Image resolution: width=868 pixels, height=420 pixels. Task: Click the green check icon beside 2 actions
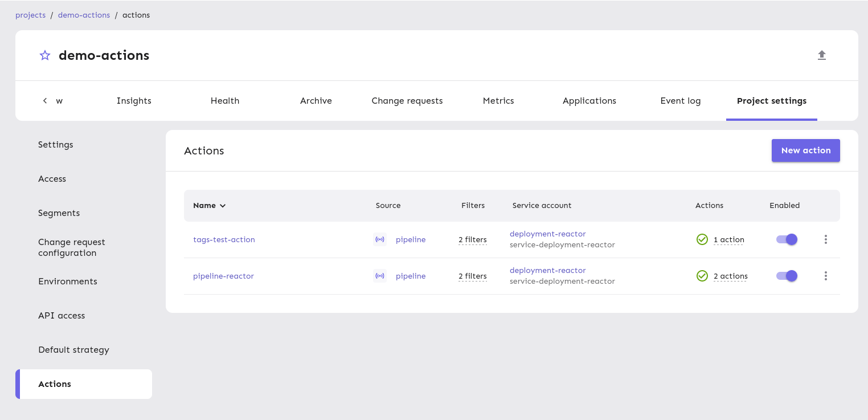702,276
